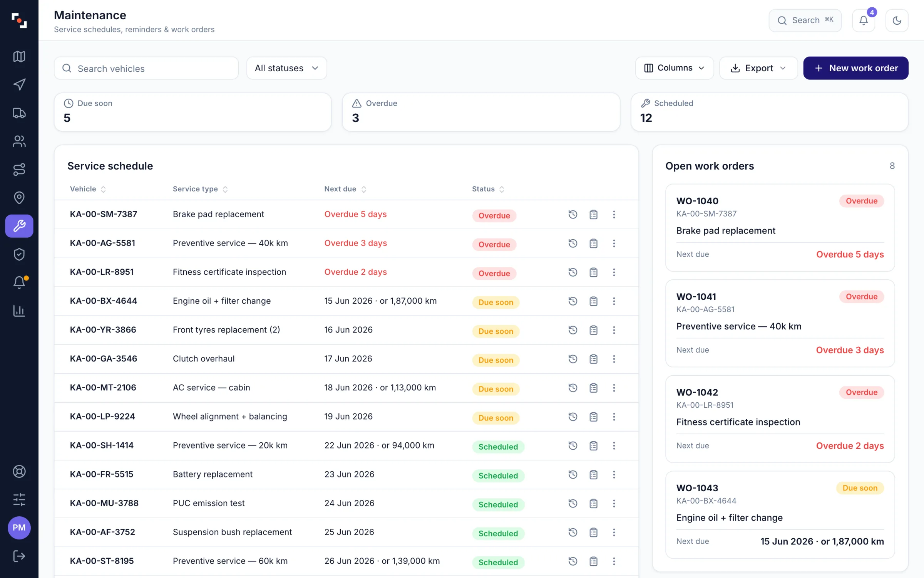
Task: Select the wrench Maintenance sidebar icon
Action: click(19, 226)
